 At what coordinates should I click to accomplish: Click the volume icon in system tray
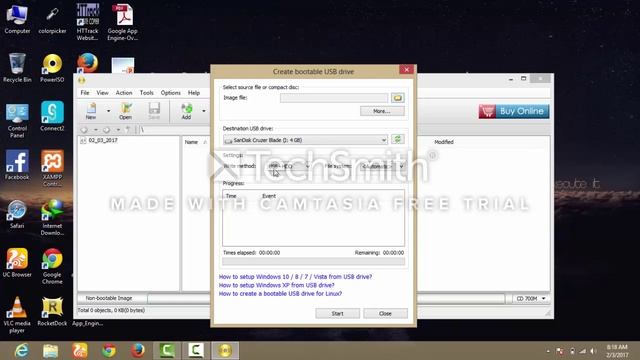(593, 351)
